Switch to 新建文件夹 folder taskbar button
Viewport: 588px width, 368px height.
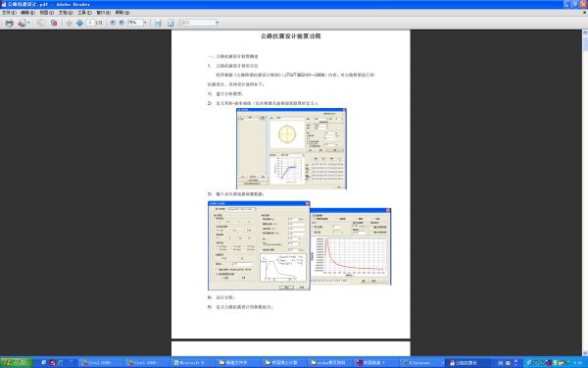(238, 363)
